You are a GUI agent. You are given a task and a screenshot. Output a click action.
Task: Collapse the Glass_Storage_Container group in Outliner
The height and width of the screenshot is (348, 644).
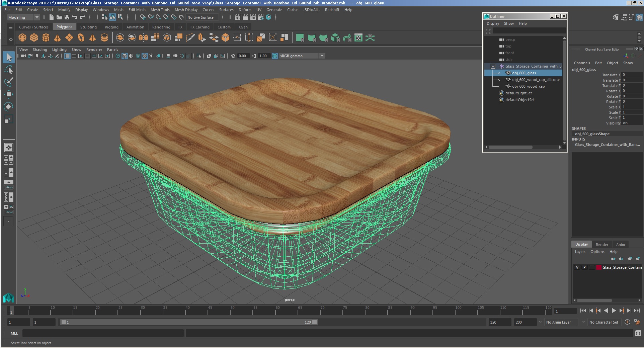pyautogui.click(x=493, y=66)
